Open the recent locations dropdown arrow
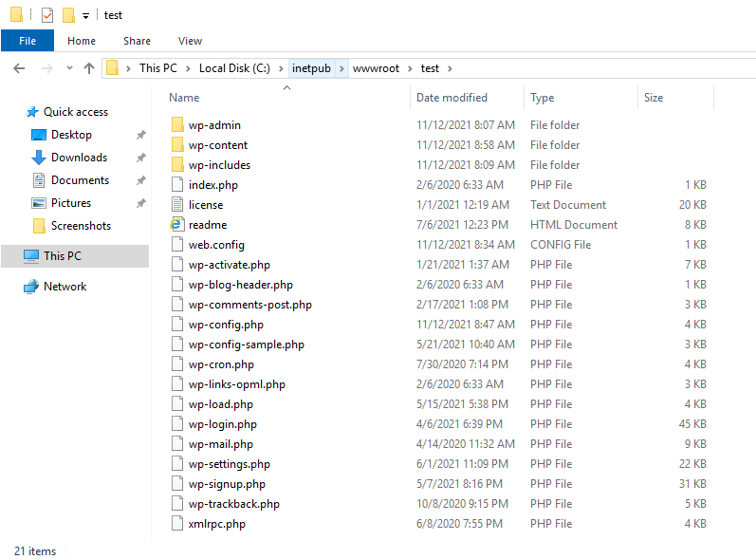756x559 pixels. (x=69, y=68)
